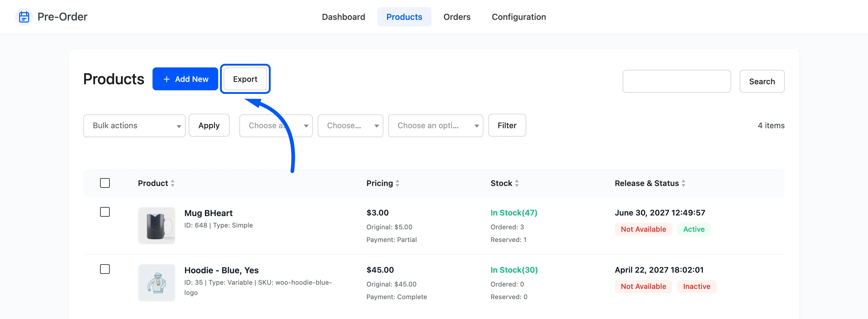Open the partly hidden 'Choose a' filter dropdown

click(276, 125)
